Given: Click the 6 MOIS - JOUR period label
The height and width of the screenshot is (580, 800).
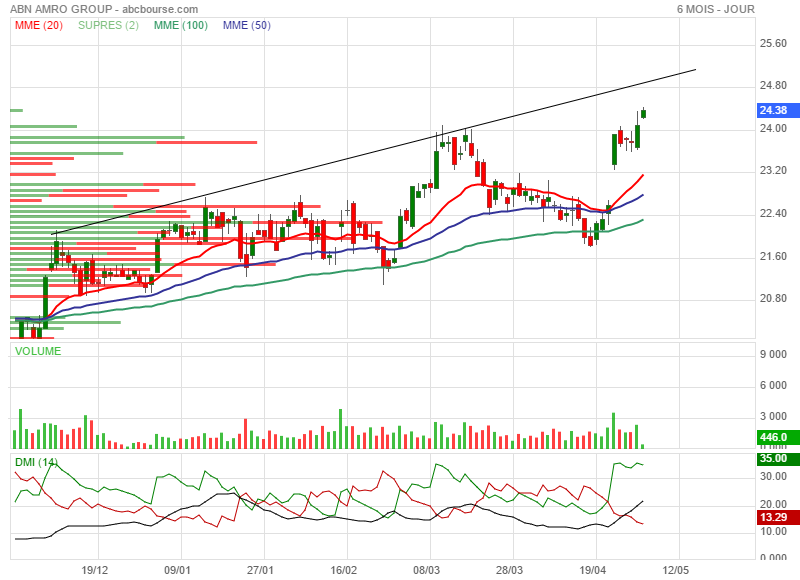Looking at the screenshot, I should coord(716,9).
